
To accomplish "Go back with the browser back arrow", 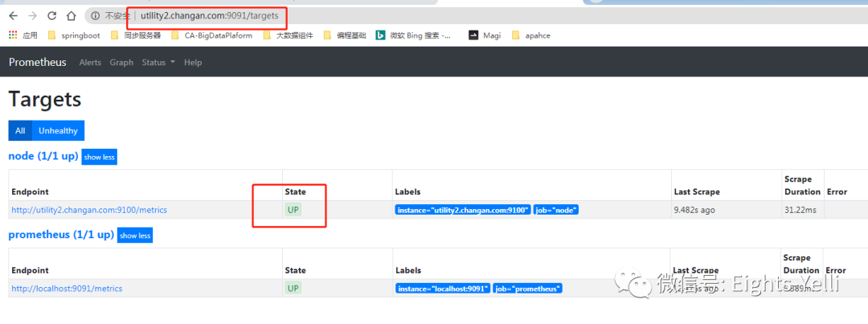I will tap(14, 16).
